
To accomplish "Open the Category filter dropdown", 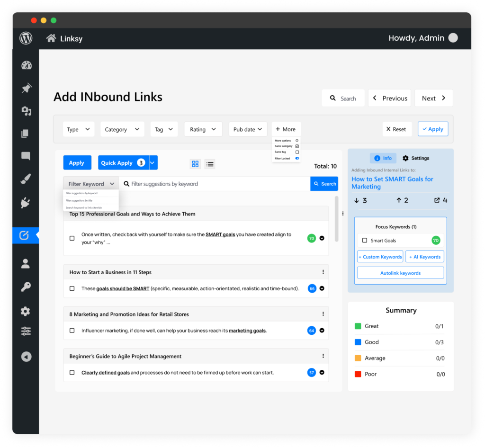I will [x=122, y=129].
